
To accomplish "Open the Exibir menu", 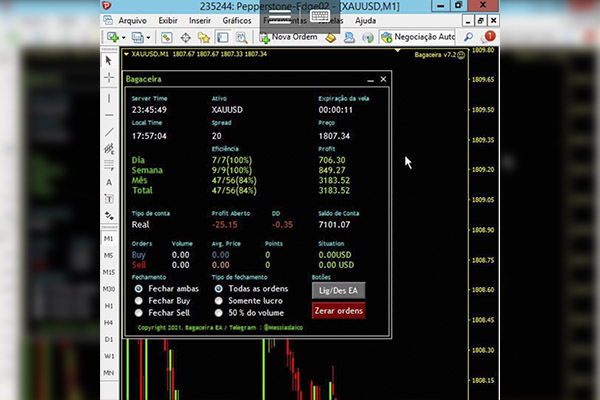I will click(168, 19).
